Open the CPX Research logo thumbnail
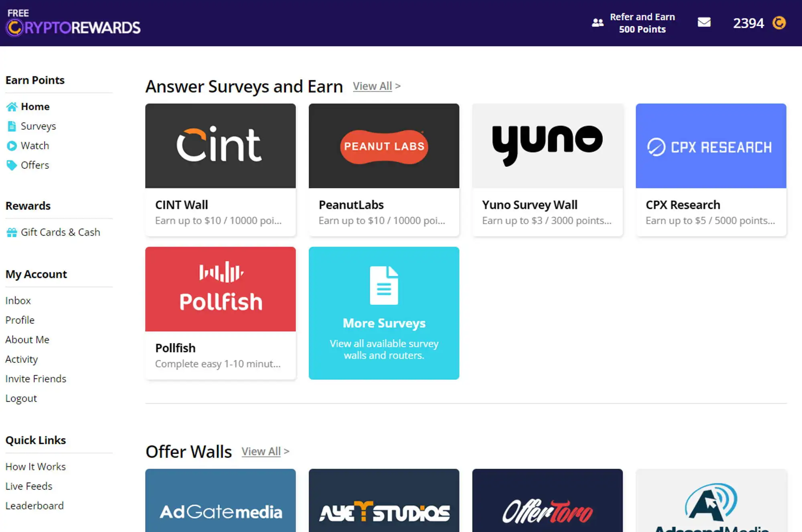 pyautogui.click(x=711, y=146)
